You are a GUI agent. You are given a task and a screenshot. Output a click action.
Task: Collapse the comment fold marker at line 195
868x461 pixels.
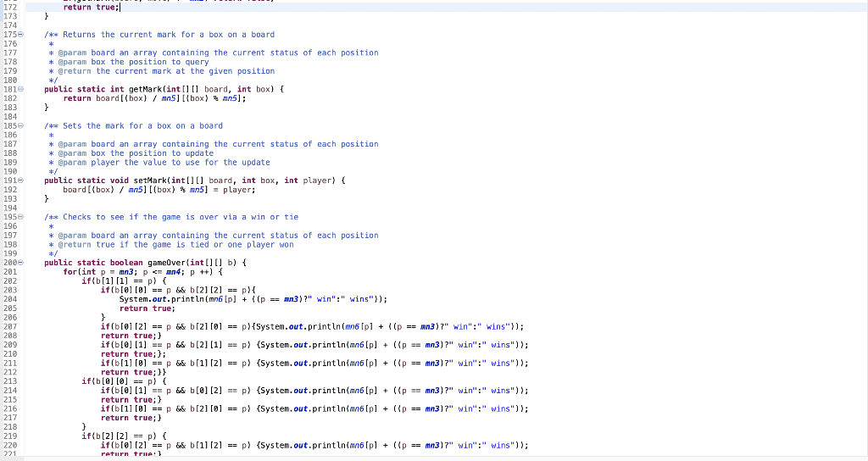[21, 217]
